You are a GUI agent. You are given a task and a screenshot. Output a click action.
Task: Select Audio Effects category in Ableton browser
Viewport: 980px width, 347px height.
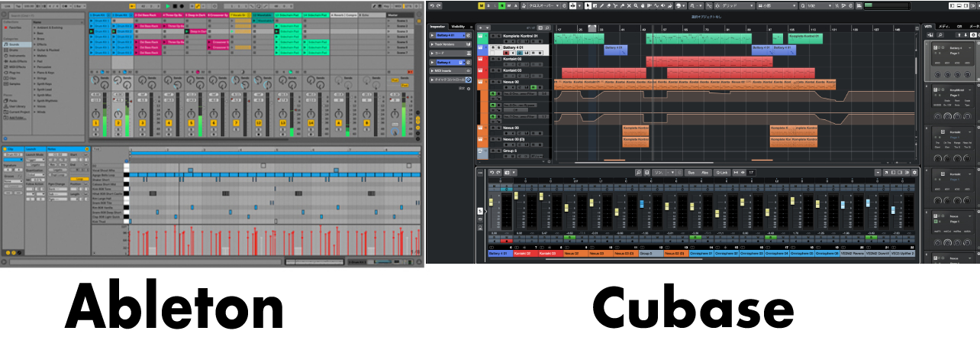point(17,61)
